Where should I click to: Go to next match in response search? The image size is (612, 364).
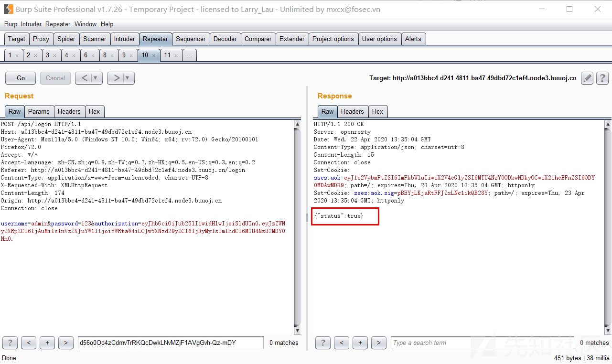click(378, 343)
